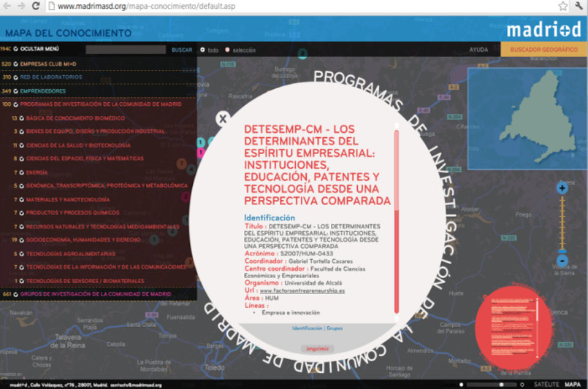Click the map zoom-in plus icon
The width and height of the screenshot is (588, 389).
(562, 188)
